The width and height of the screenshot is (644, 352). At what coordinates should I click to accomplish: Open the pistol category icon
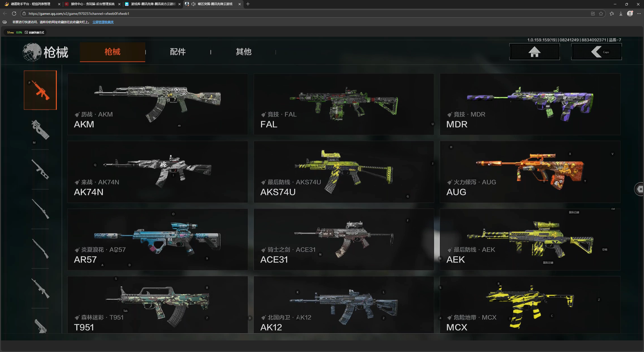(40, 326)
